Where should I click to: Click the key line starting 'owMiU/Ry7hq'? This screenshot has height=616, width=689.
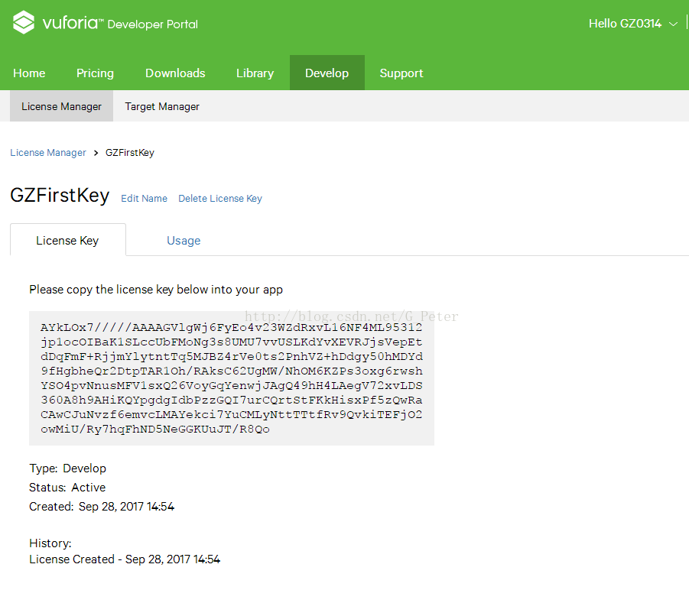155,429
